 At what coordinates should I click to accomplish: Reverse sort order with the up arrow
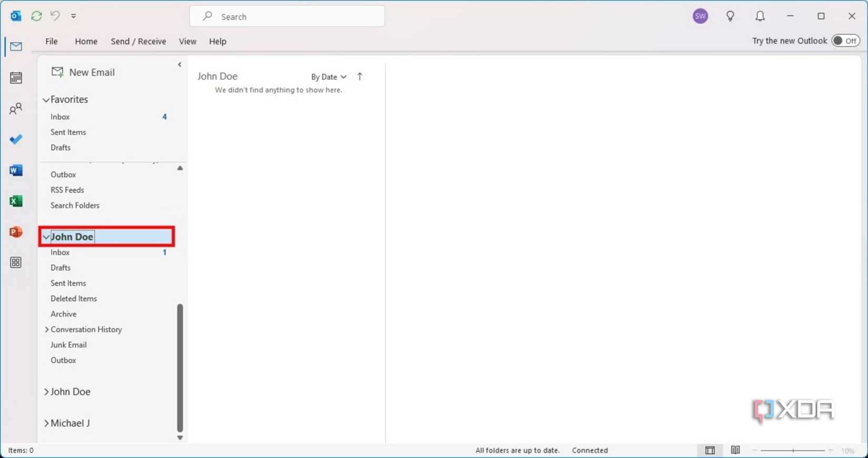(360, 76)
